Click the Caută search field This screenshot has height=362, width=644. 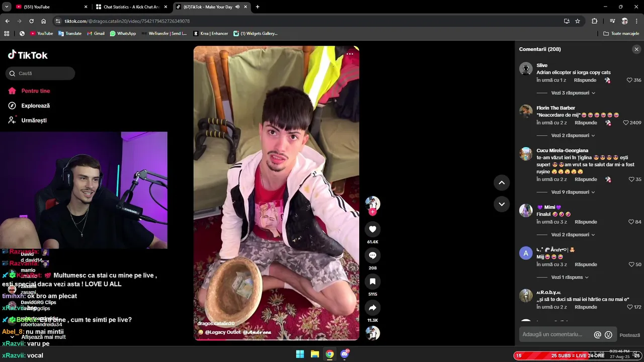(40, 73)
